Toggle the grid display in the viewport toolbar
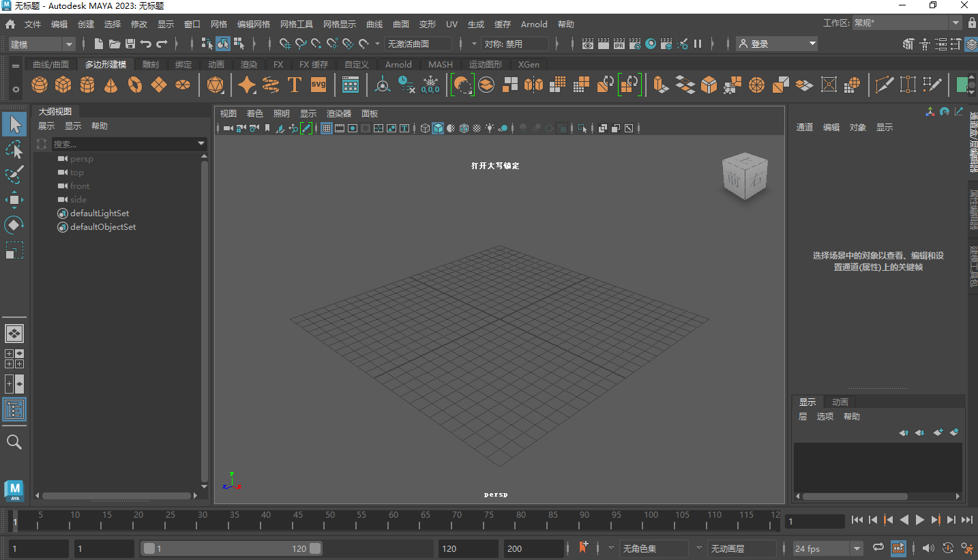This screenshot has height=560, width=978. pos(326,128)
